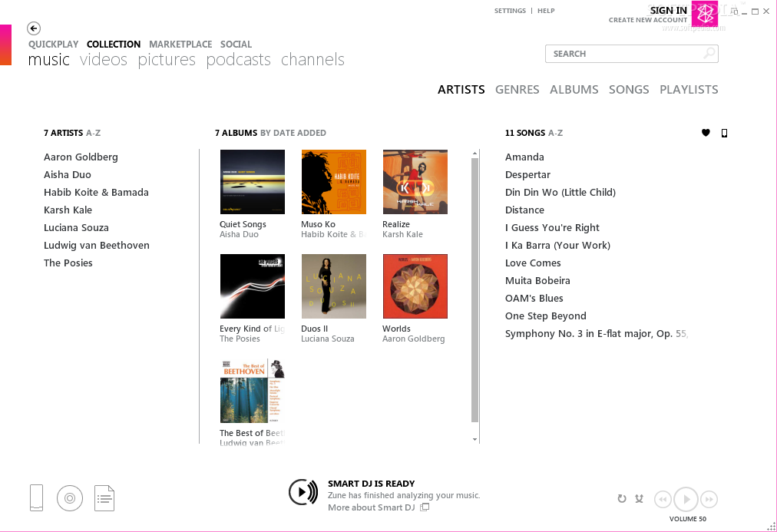Screen dimensions: 777x532
Task: Toggle repeat playback icon
Action: [621, 499]
